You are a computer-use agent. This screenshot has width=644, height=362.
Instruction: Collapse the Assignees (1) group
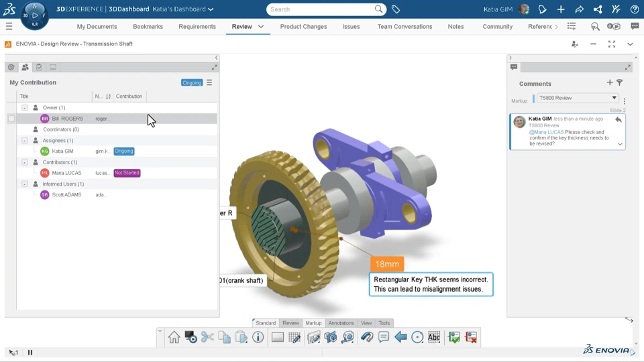25,140
